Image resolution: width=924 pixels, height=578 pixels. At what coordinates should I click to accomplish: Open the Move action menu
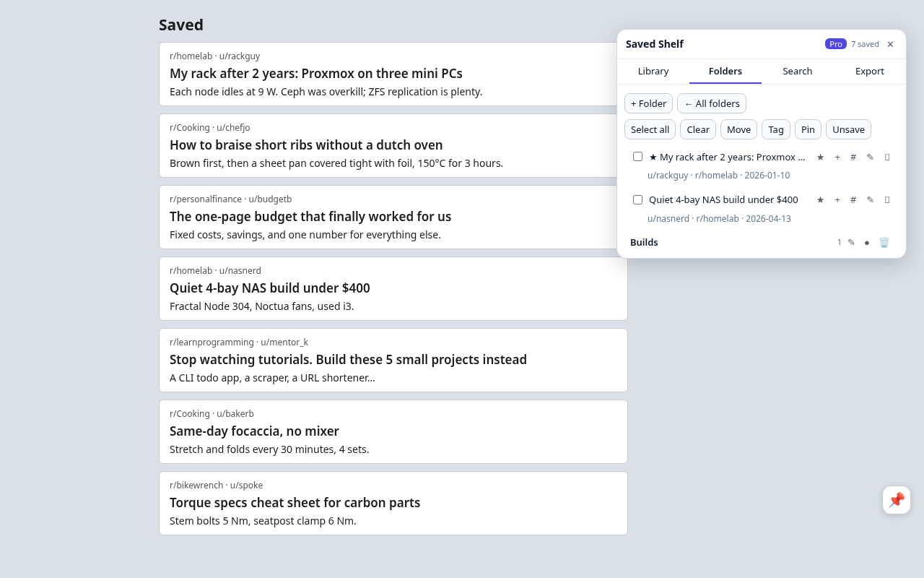click(x=738, y=129)
